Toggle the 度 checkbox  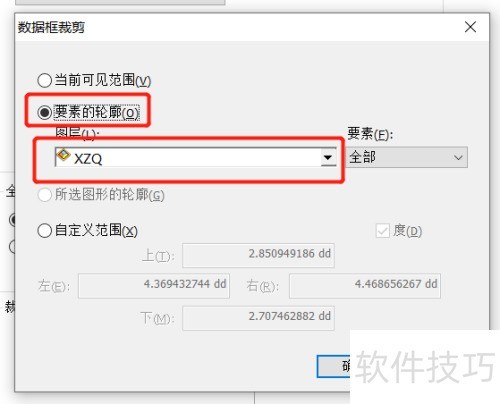tap(382, 231)
